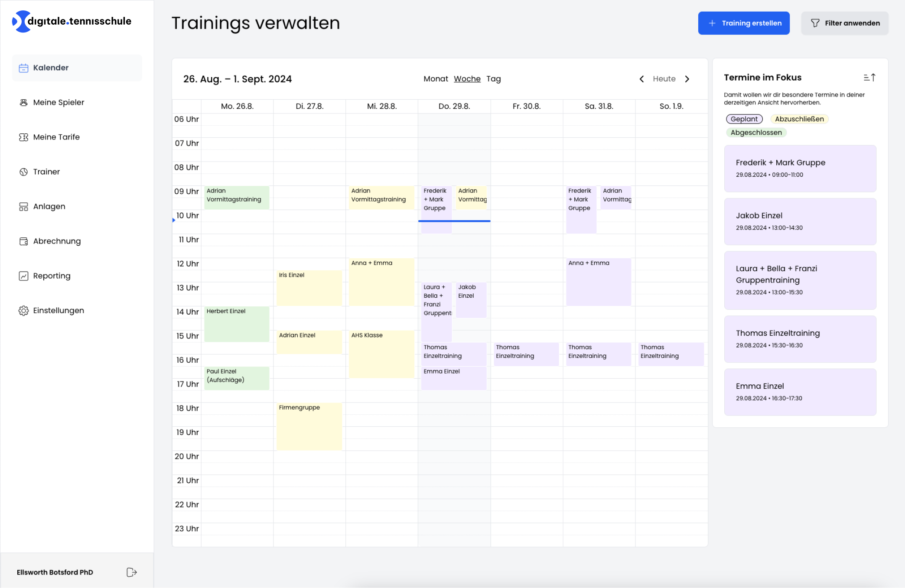Switch calendar view to Tag
905x588 pixels.
[x=494, y=79]
